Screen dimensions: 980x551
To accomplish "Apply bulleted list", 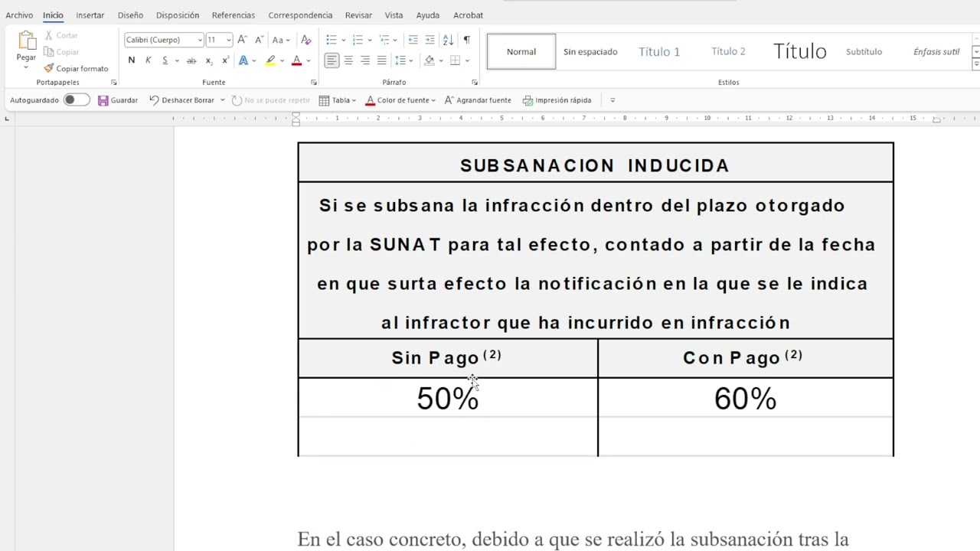I will 332,40.
